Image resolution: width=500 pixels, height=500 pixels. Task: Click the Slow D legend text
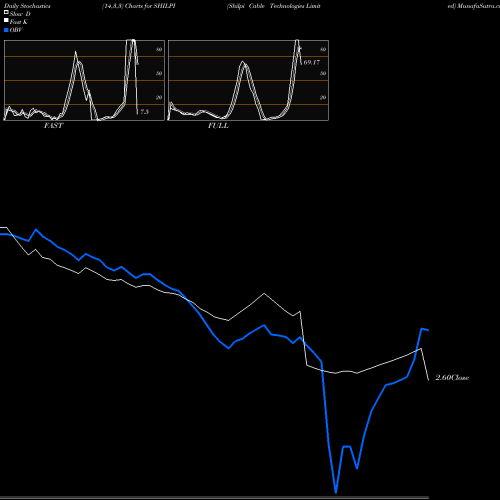tap(20, 14)
